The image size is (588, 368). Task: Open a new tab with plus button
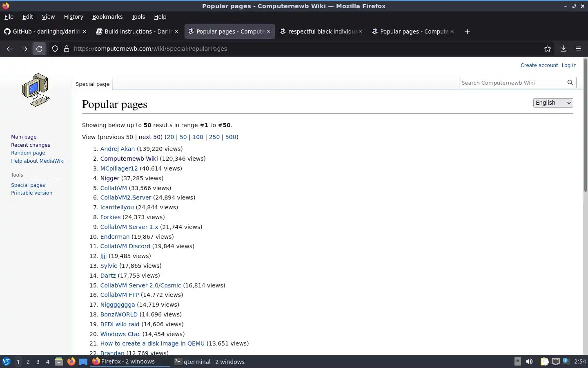pos(467,31)
